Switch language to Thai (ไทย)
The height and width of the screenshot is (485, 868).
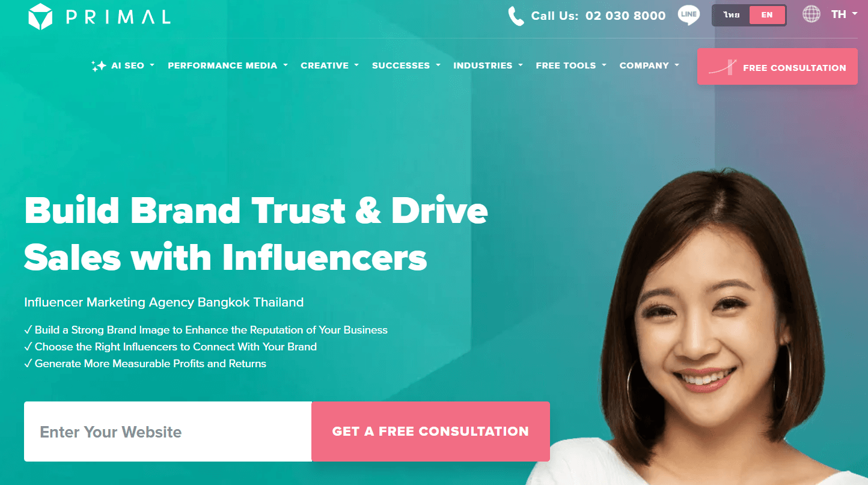(x=732, y=15)
